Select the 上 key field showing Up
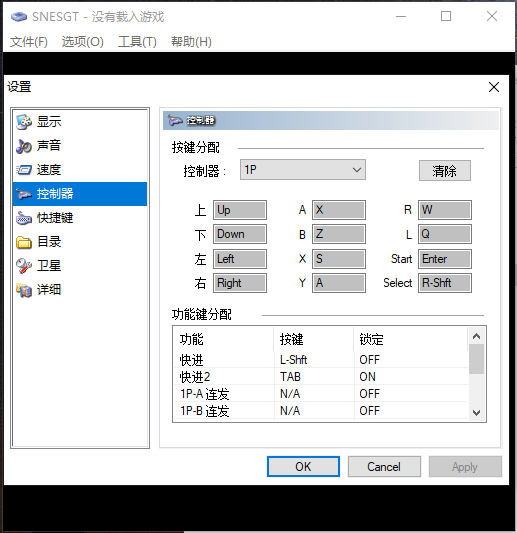 [240, 210]
